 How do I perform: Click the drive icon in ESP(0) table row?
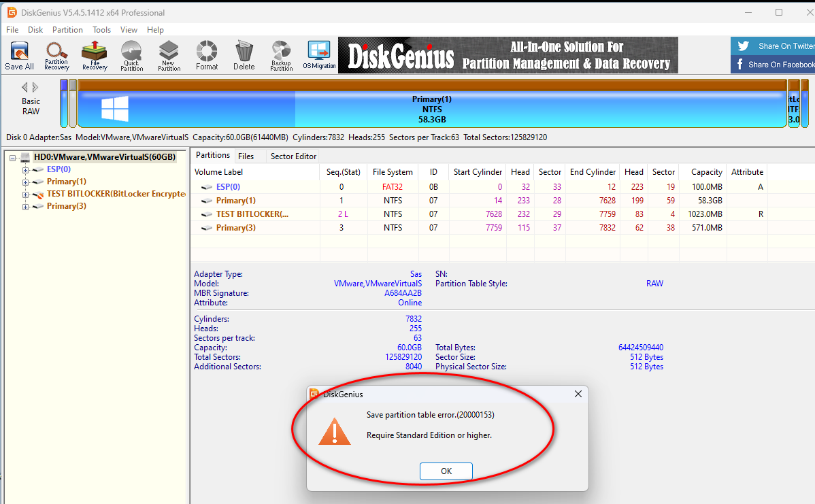(x=207, y=187)
